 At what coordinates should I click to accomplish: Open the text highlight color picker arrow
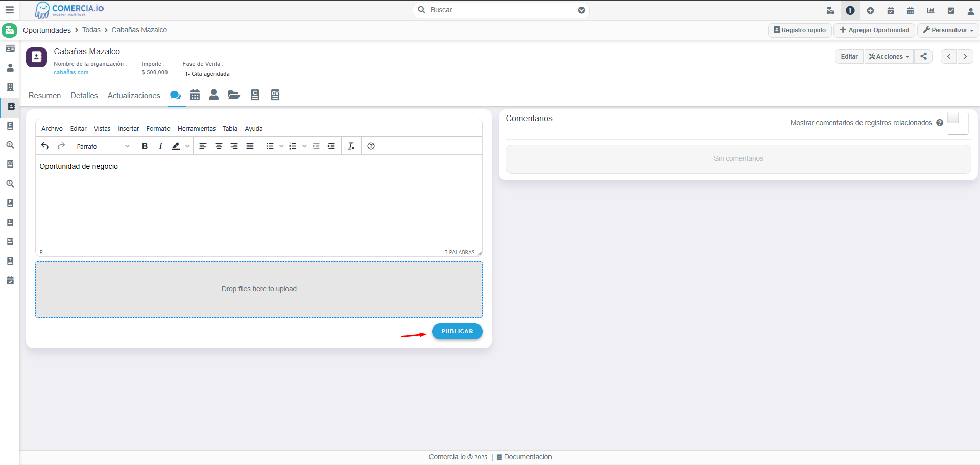coord(187,146)
